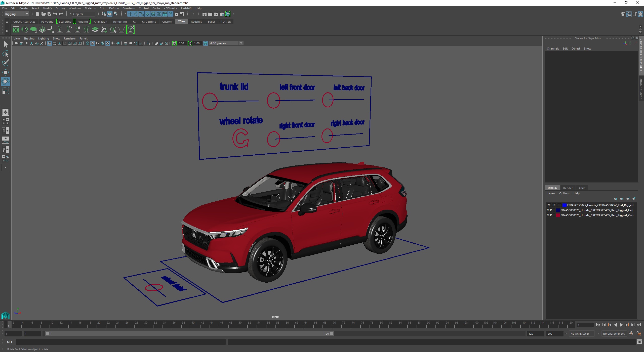The height and width of the screenshot is (352, 644).
Task: Undo the last action with the toolbar arrow
Action: pyautogui.click(x=55, y=14)
